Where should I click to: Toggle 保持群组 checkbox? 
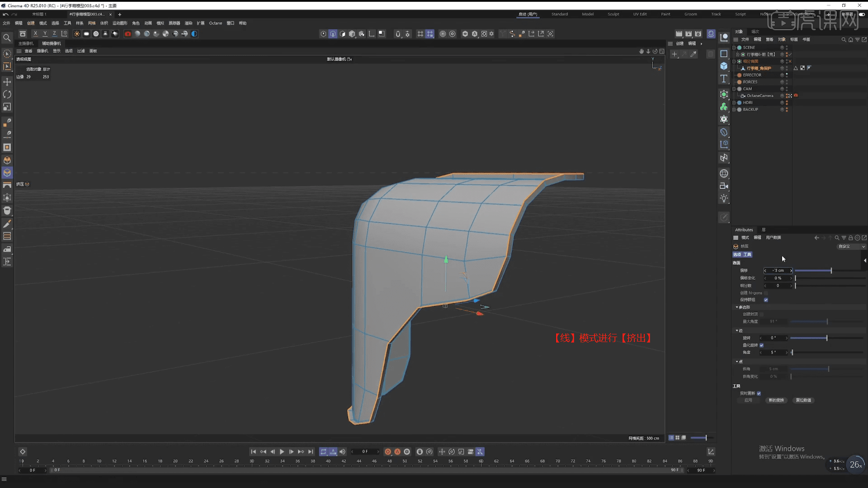pos(766,300)
